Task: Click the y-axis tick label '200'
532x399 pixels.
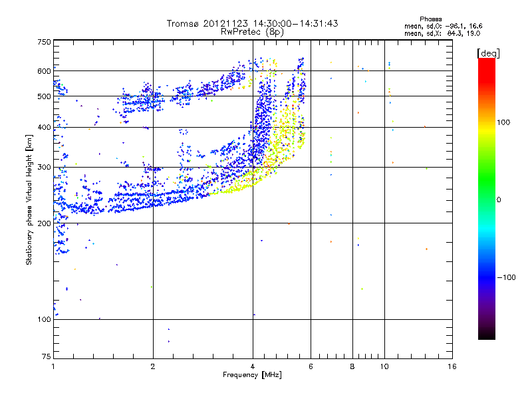Action: (x=44, y=223)
